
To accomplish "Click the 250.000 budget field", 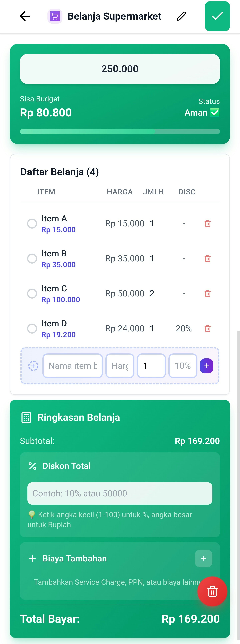I will (120, 69).
